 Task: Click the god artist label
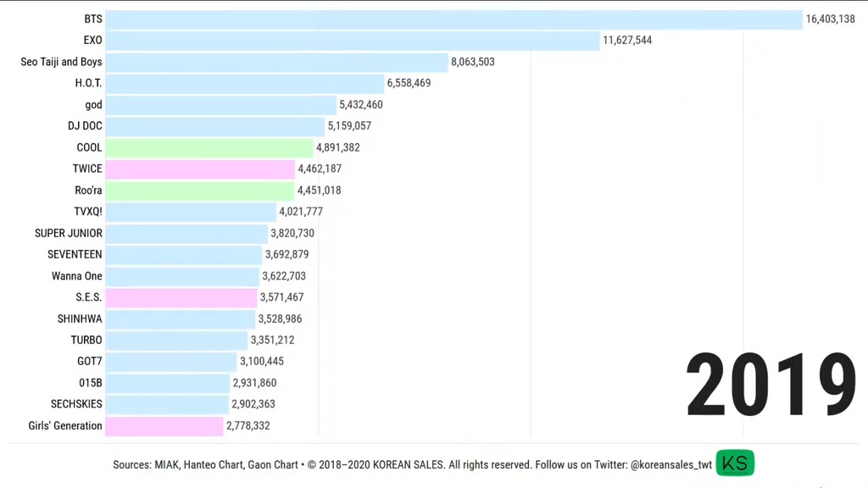click(x=93, y=104)
